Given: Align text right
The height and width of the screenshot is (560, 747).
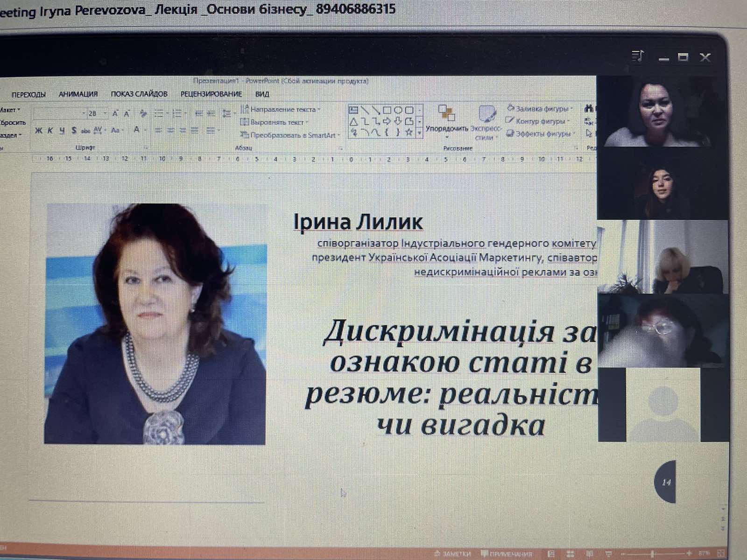Looking at the screenshot, I should click(183, 130).
